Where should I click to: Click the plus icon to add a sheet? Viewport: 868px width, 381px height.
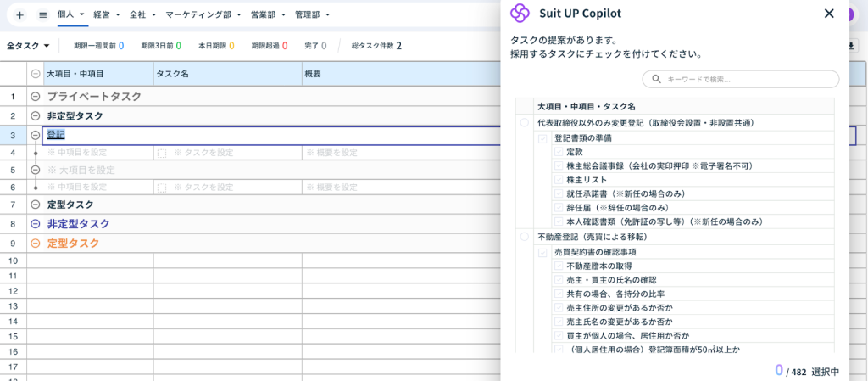(x=19, y=15)
